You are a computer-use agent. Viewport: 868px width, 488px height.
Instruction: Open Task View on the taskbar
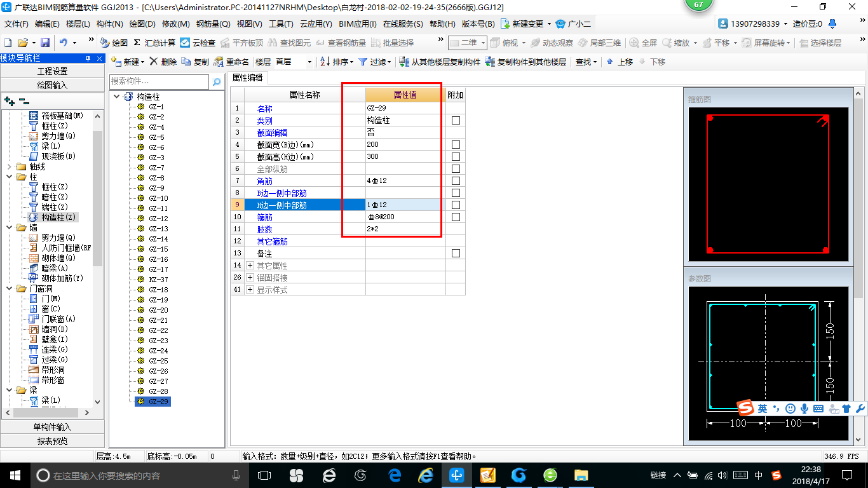point(264,475)
